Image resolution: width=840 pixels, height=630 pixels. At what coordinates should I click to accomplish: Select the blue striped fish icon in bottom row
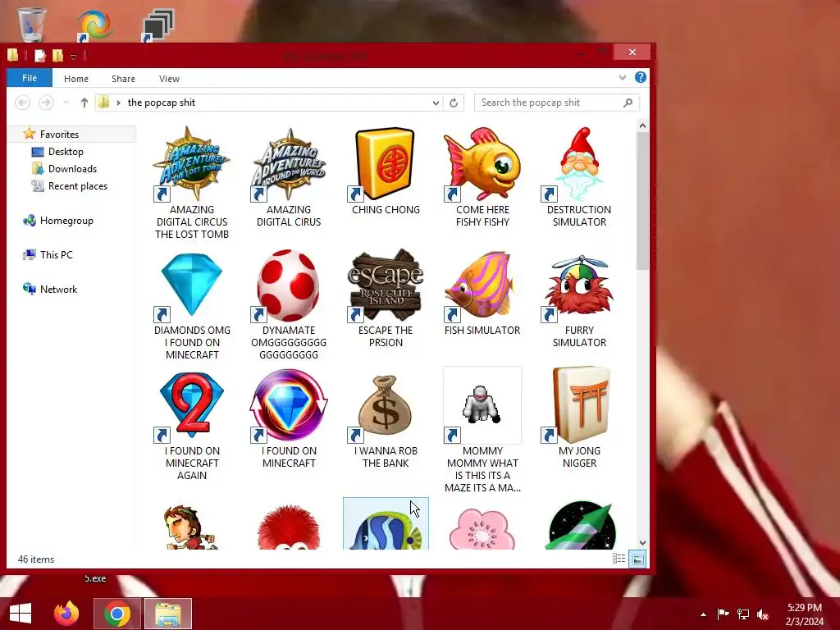386,528
